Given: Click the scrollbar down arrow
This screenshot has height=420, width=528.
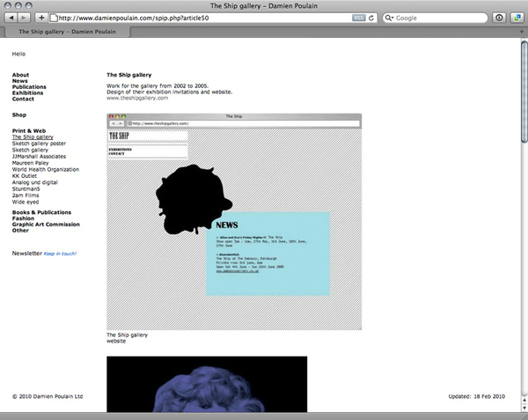Looking at the screenshot, I should pyautogui.click(x=524, y=408).
